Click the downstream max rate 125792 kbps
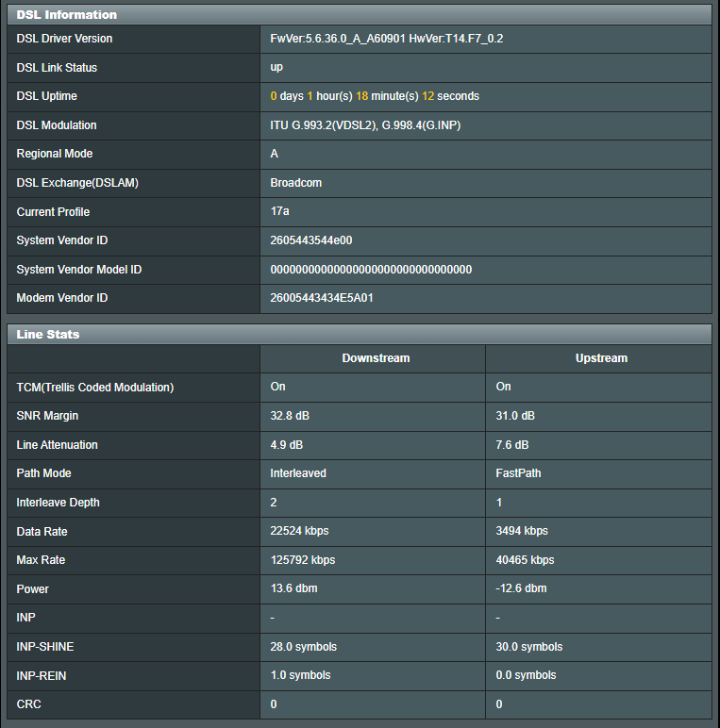This screenshot has width=720, height=728. pyautogui.click(x=303, y=560)
